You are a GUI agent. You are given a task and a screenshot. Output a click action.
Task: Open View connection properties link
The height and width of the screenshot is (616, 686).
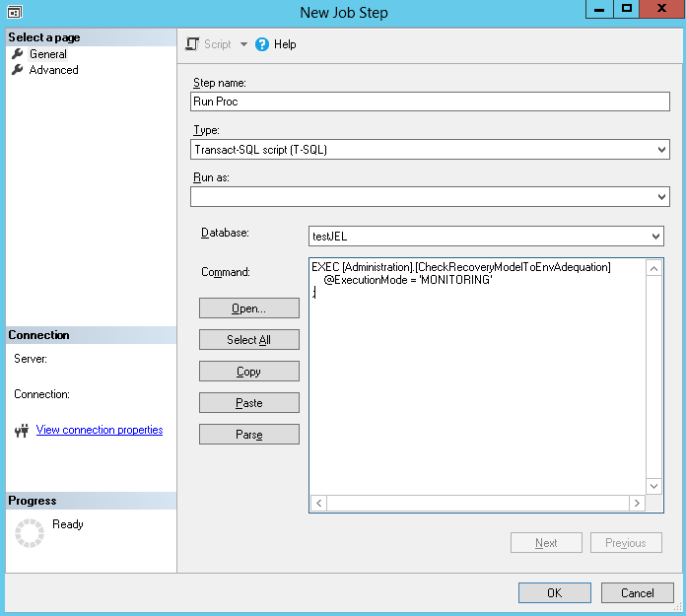click(x=100, y=430)
